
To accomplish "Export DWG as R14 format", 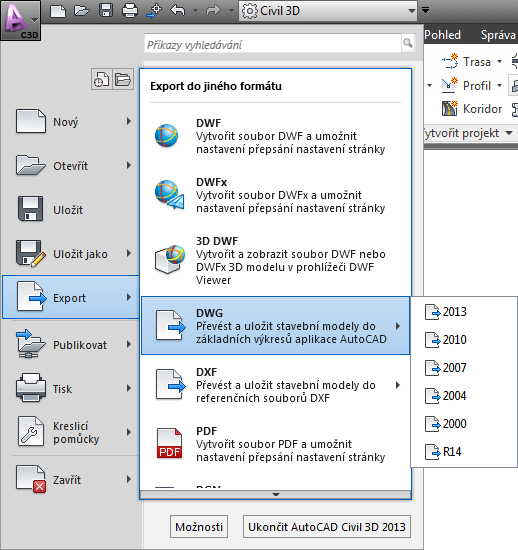I will click(464, 452).
